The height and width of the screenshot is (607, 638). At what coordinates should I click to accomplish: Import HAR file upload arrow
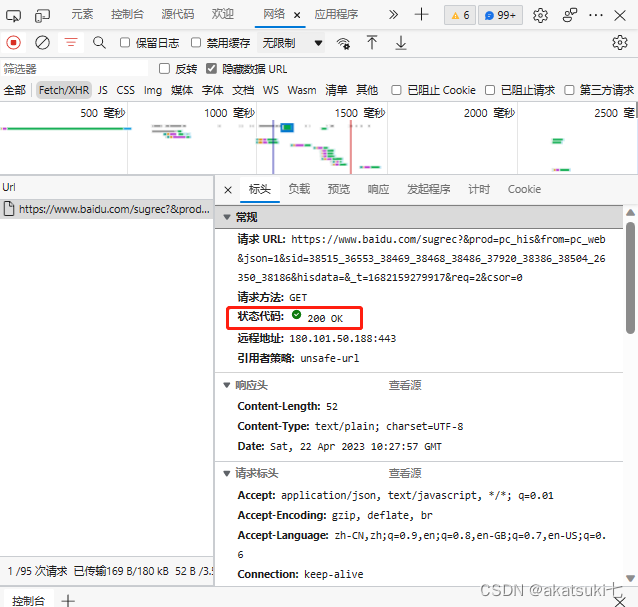coord(371,42)
